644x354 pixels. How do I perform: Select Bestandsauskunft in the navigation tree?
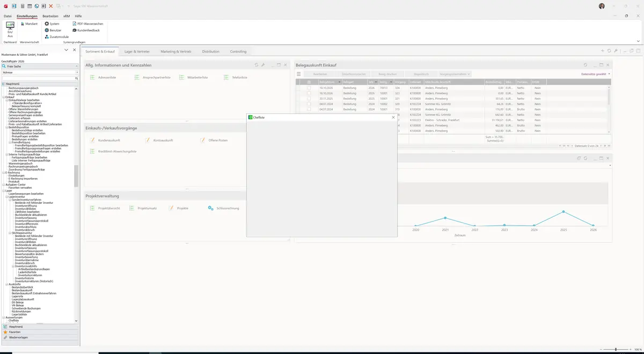click(23, 290)
